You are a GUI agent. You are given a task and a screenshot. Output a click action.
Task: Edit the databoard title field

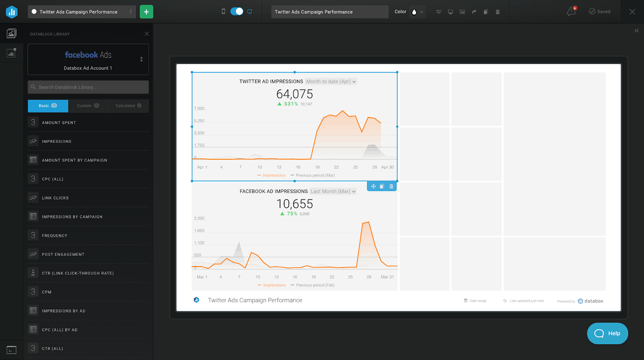point(330,12)
